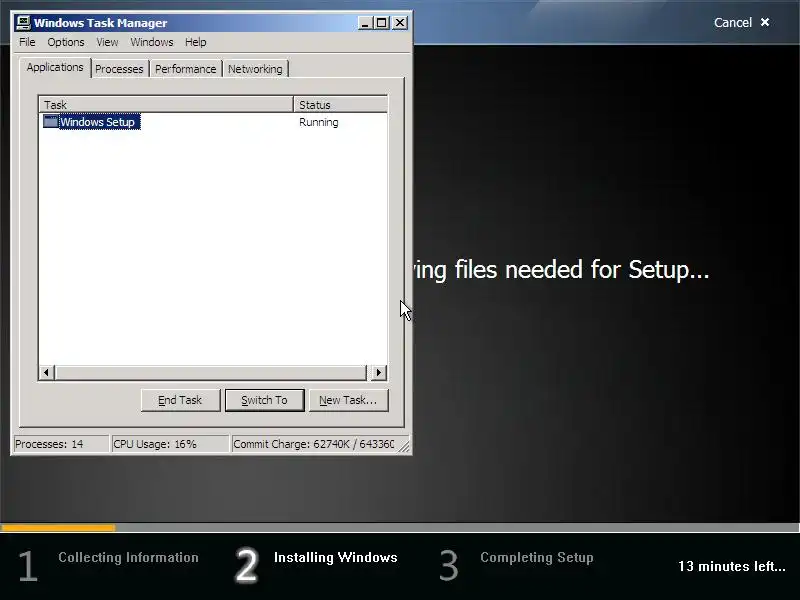Viewport: 800px width, 600px height.
Task: Maximize the Windows Task Manager window
Action: [381, 23]
